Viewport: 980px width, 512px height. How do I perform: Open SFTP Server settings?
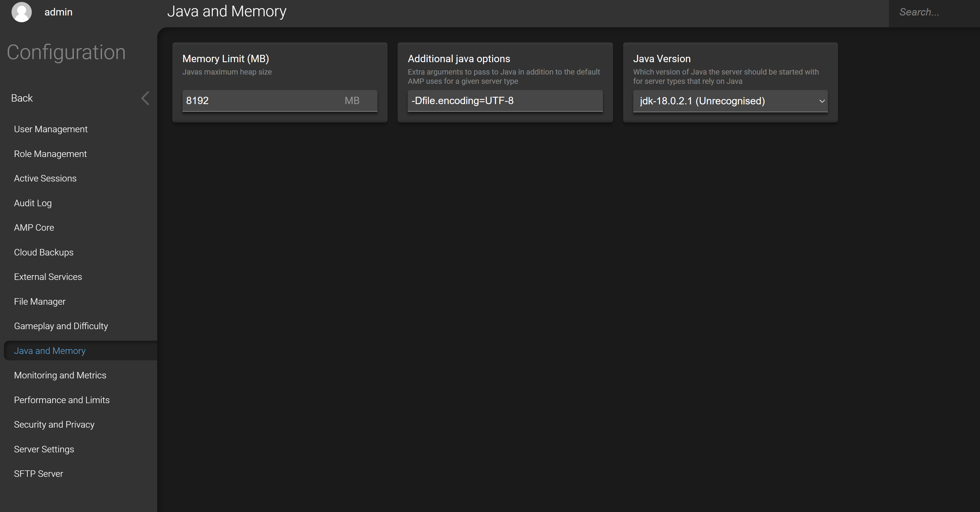click(x=39, y=473)
